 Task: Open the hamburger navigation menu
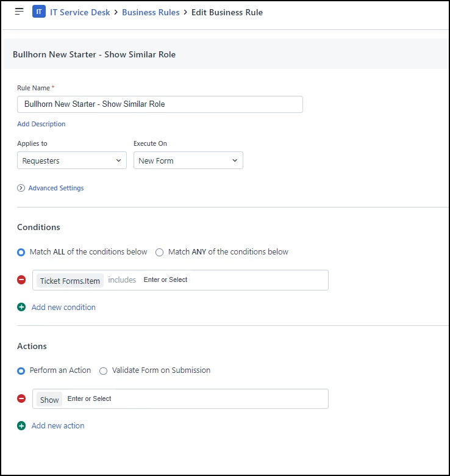tap(19, 12)
